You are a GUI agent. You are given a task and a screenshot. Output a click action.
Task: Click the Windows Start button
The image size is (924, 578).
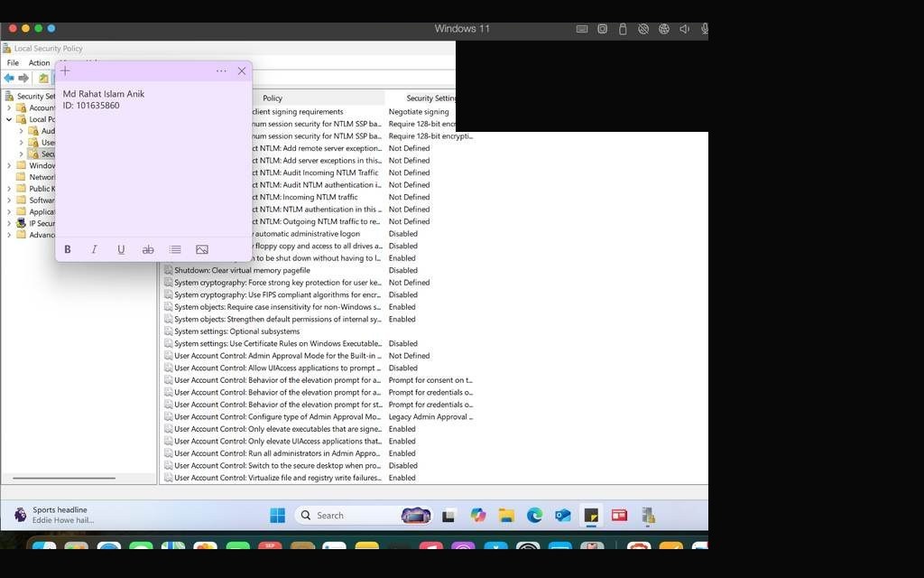pos(278,516)
